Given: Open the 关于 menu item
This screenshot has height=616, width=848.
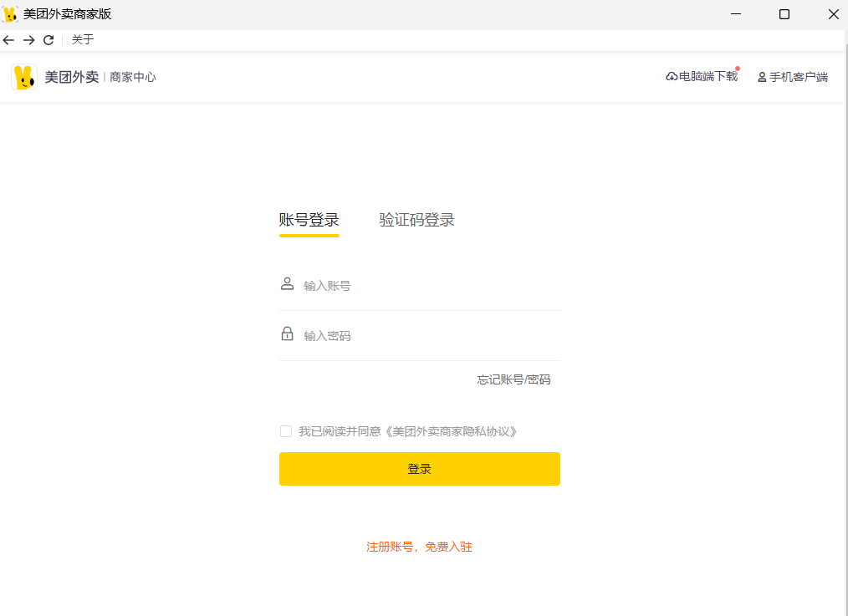Looking at the screenshot, I should pyautogui.click(x=83, y=39).
